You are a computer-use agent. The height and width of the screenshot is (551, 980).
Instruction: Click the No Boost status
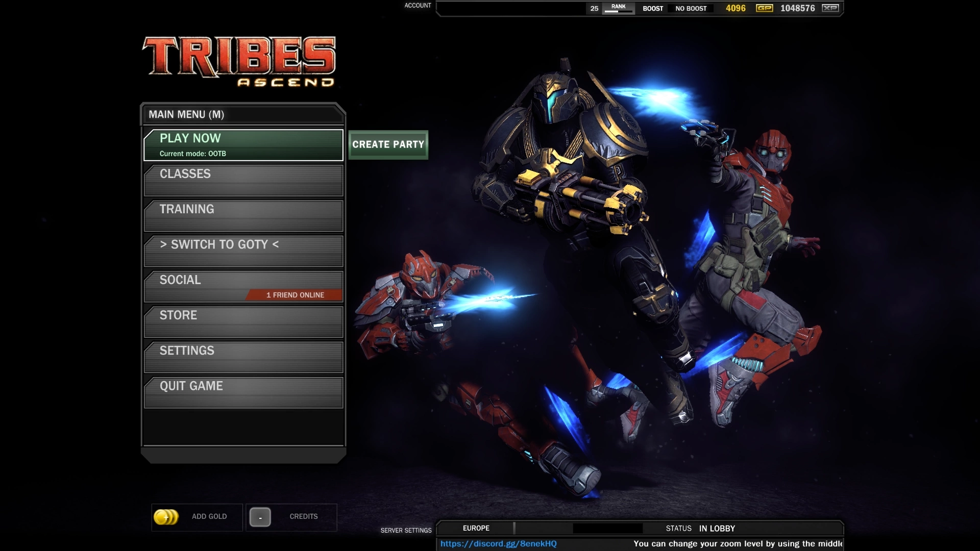click(691, 9)
